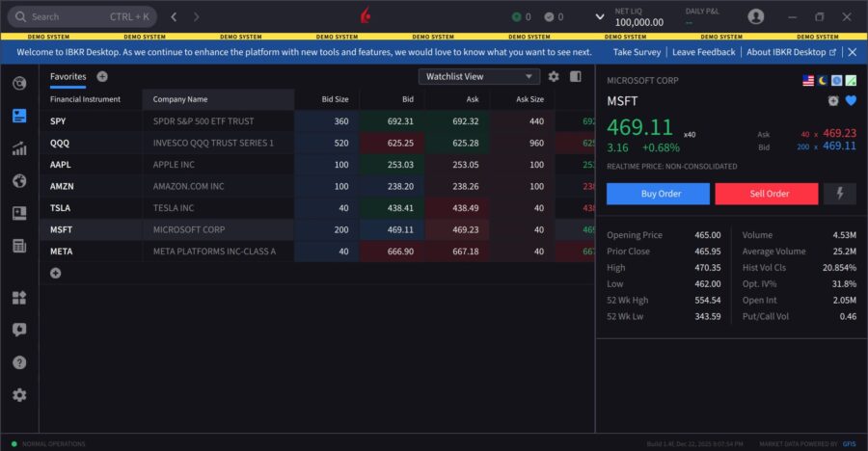Image resolution: width=868 pixels, height=451 pixels.
Task: Click the filled orders checkmark indicator
Action: [x=554, y=17]
